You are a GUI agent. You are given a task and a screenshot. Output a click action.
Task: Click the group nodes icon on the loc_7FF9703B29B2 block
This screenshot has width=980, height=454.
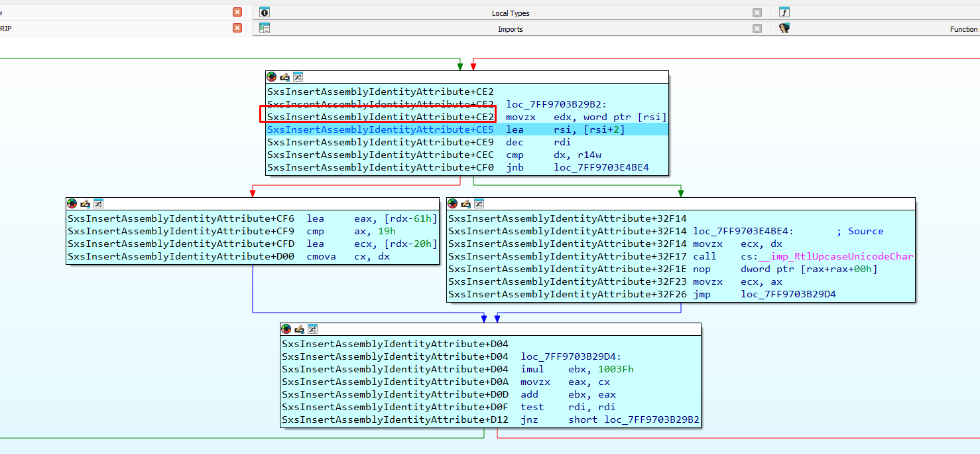click(x=298, y=77)
